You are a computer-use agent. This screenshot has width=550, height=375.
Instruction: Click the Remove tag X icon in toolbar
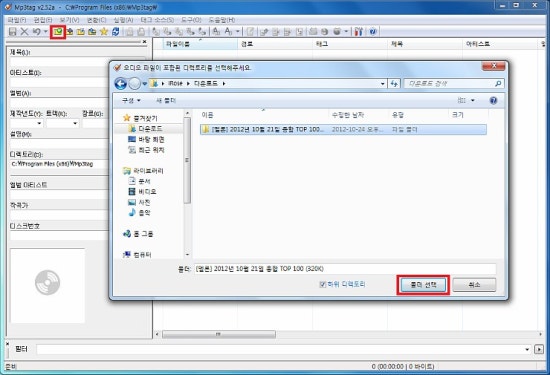tap(24, 32)
